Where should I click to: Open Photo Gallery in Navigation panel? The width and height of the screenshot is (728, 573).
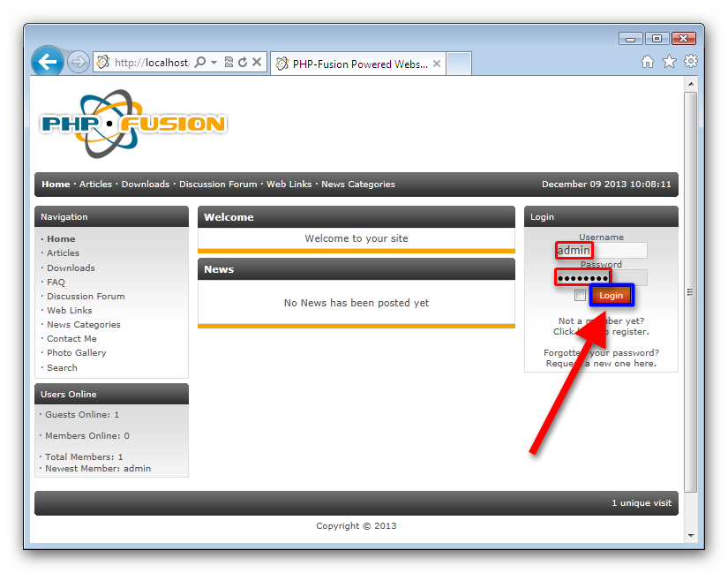click(76, 353)
